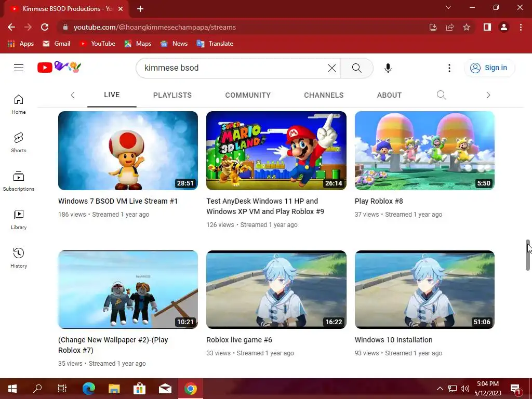Open the Roblox live game #6 title
532x399 pixels.
[x=239, y=340]
